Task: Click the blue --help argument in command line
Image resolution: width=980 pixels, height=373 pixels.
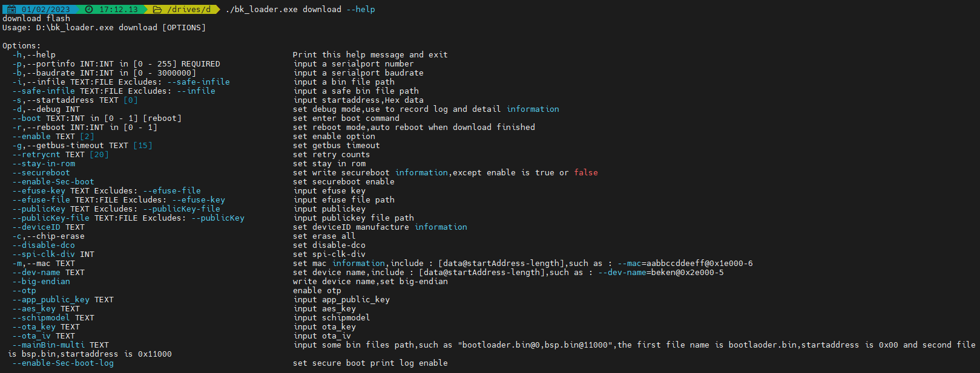Action: click(361, 9)
